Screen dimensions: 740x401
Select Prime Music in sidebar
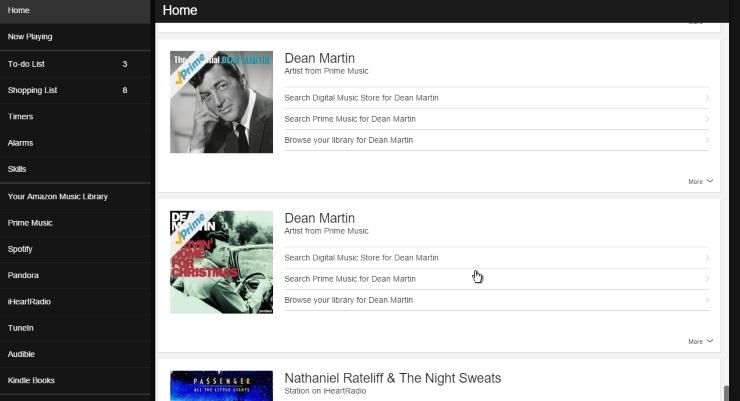(75, 223)
